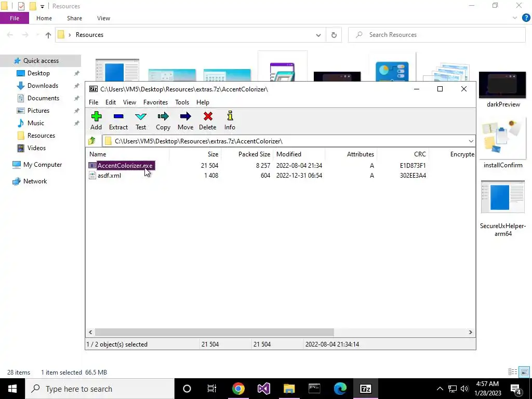Expand the Explorer ribbon chevron

tap(515, 18)
